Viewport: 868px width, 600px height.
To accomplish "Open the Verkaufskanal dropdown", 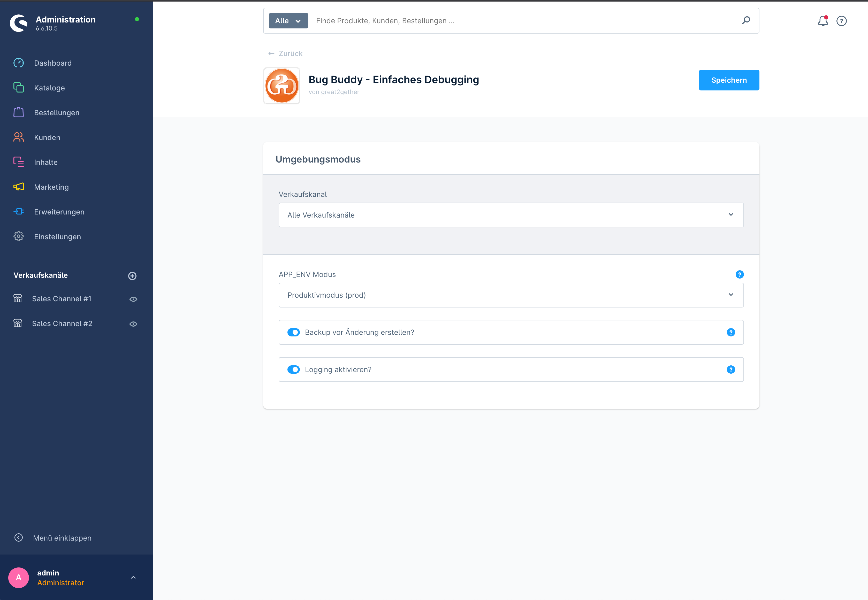I will coord(511,215).
